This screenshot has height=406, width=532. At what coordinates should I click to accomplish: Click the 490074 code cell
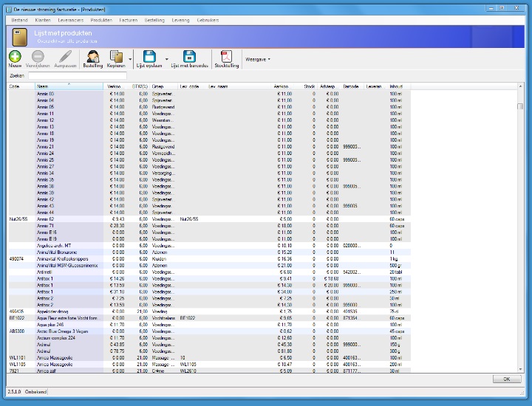16,259
